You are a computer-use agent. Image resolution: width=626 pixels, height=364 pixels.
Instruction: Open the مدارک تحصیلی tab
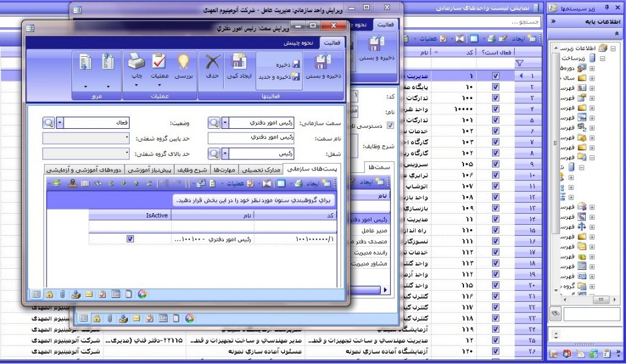pos(259,169)
